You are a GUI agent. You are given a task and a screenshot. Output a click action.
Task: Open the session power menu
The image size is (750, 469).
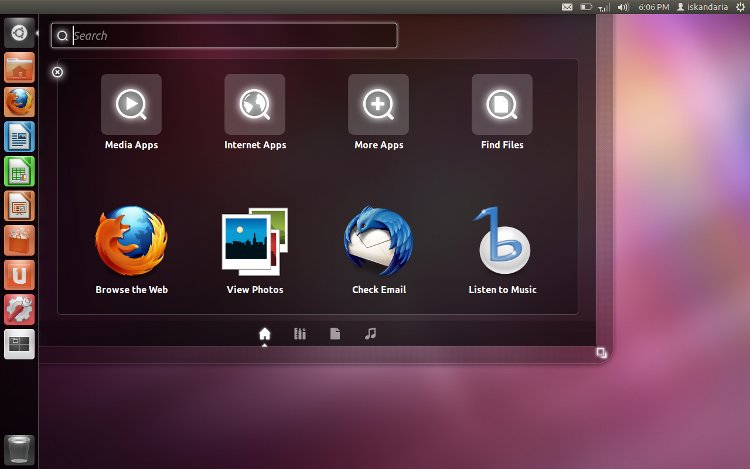click(740, 7)
